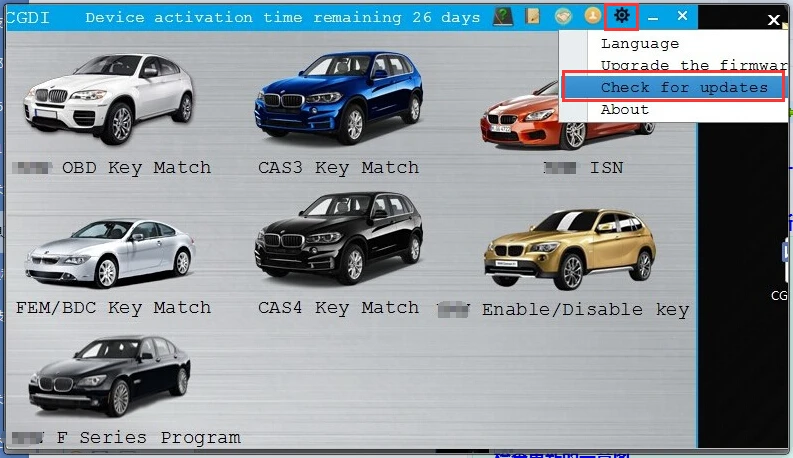Click the white BMW X6 car image
Screen dimensions: 793x458
109,99
